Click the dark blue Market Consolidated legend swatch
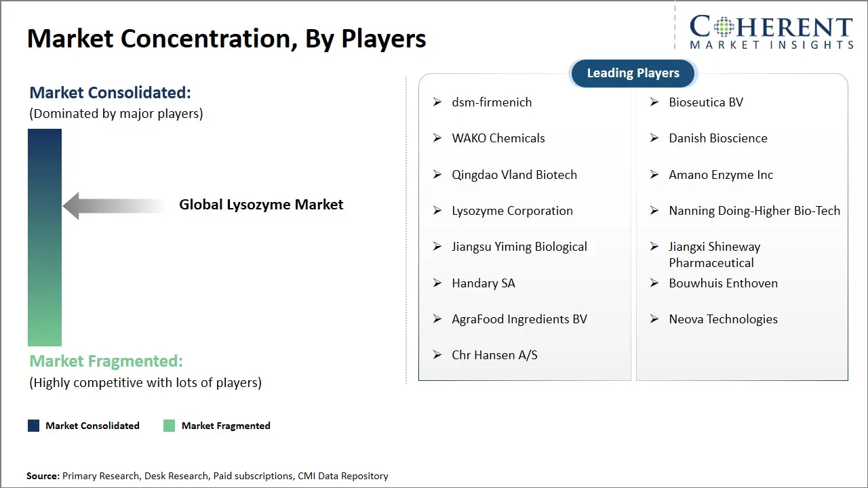 pyautogui.click(x=34, y=426)
